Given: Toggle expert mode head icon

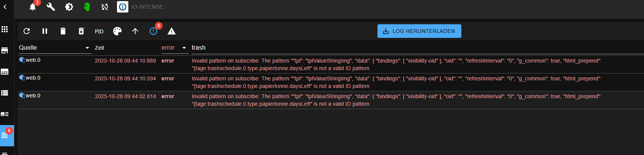Looking at the screenshot, I should point(87,7).
